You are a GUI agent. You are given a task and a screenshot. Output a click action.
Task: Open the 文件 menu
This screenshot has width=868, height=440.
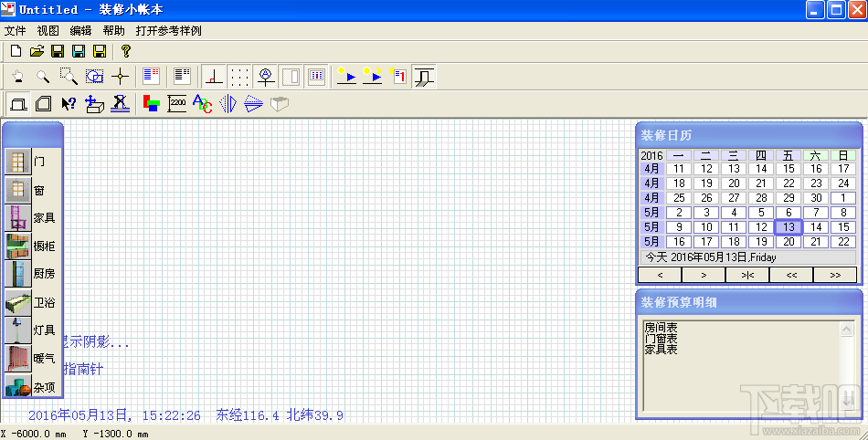[16, 31]
